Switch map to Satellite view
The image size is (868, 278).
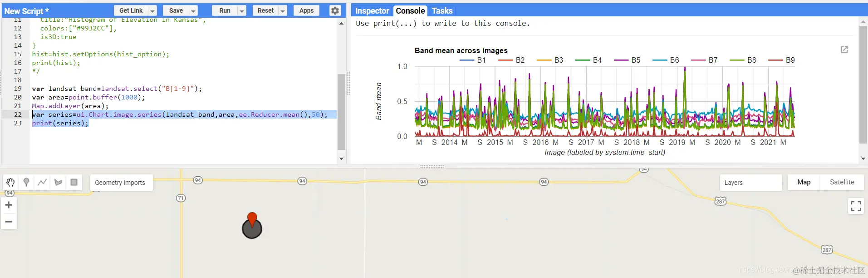click(842, 182)
